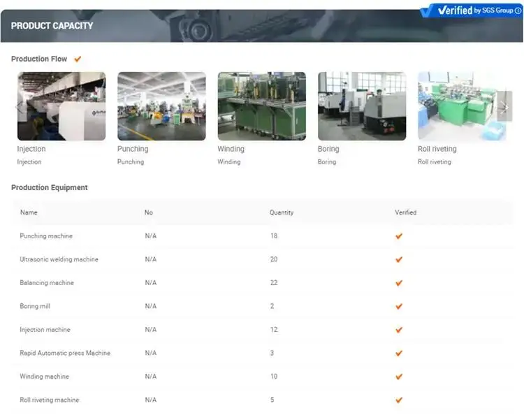The height and width of the screenshot is (420, 524).
Task: View the Winding process photo
Action: pyautogui.click(x=262, y=106)
